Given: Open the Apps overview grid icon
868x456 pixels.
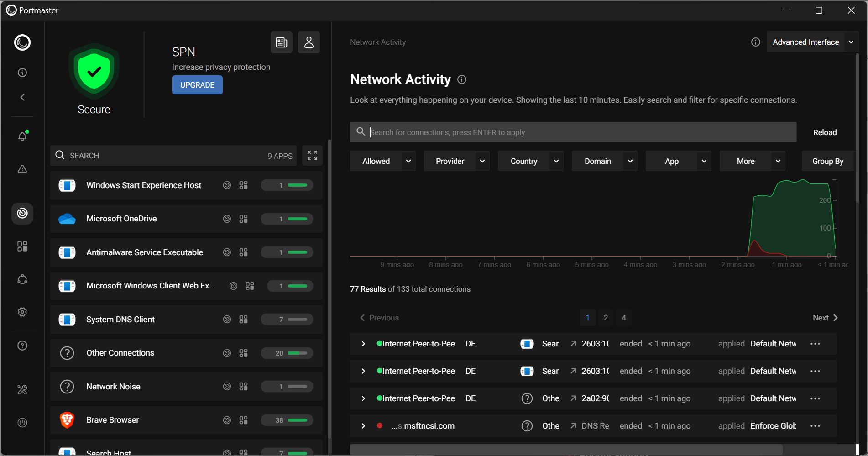Looking at the screenshot, I should pyautogui.click(x=22, y=246).
